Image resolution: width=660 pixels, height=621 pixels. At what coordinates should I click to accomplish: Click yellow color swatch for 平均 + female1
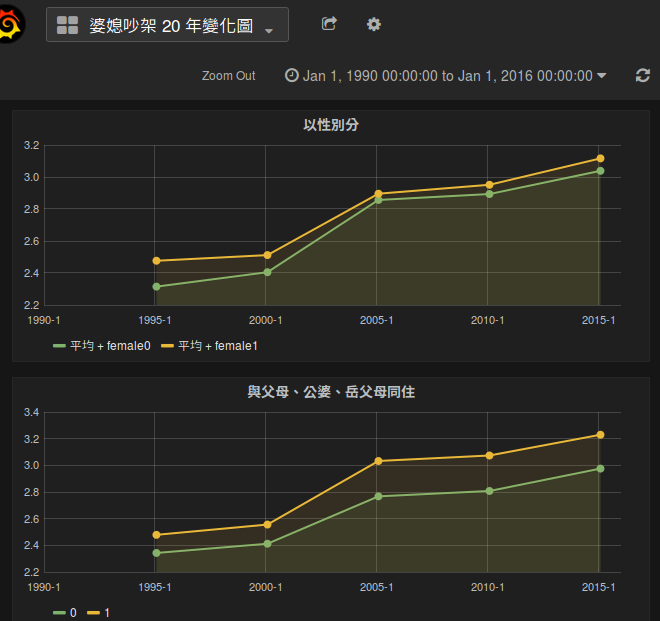click(x=169, y=345)
